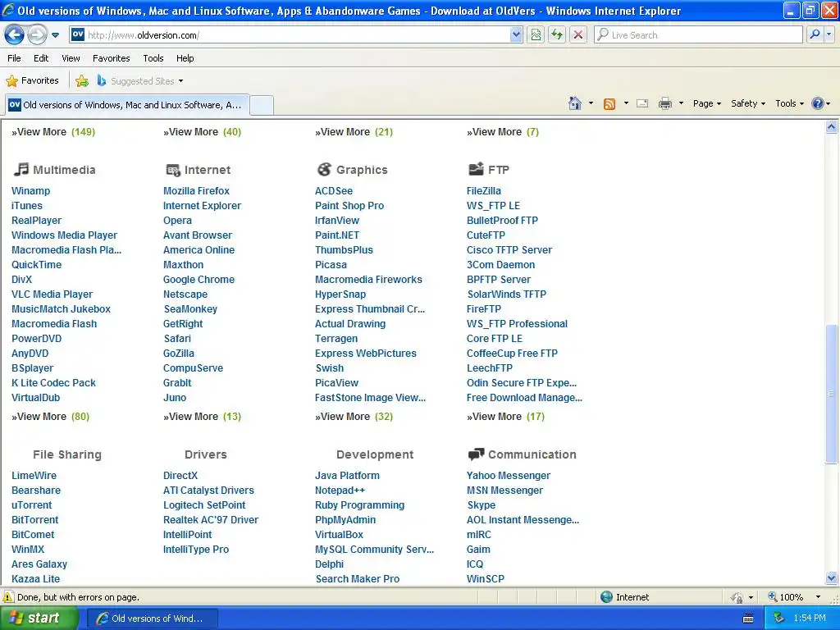Click the Print icon
Image resolution: width=840 pixels, height=630 pixels.
point(664,103)
